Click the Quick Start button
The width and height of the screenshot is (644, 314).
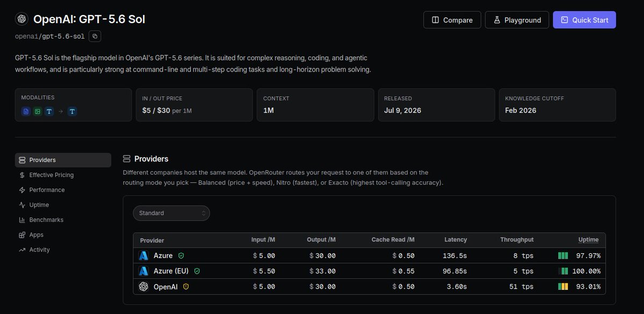(584, 20)
